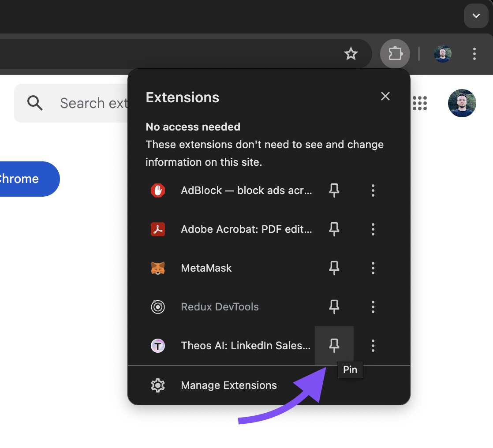Open more options for Adobe Acrobat

pyautogui.click(x=373, y=229)
